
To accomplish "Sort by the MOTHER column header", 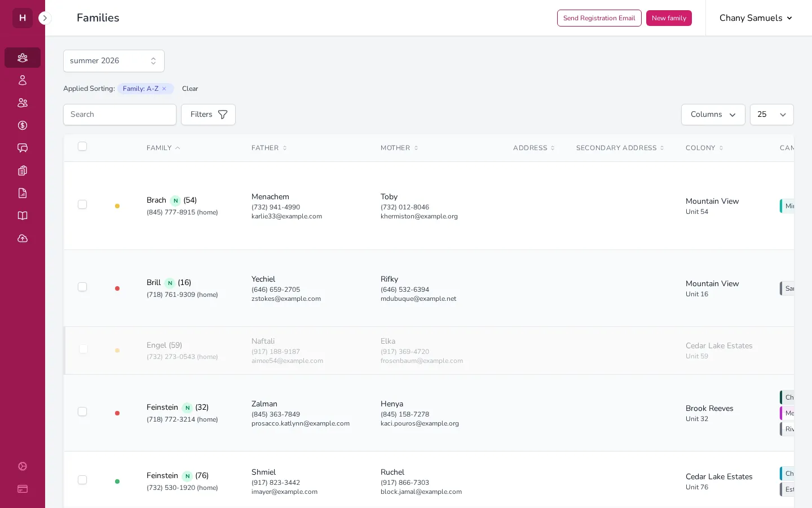I will (399, 148).
